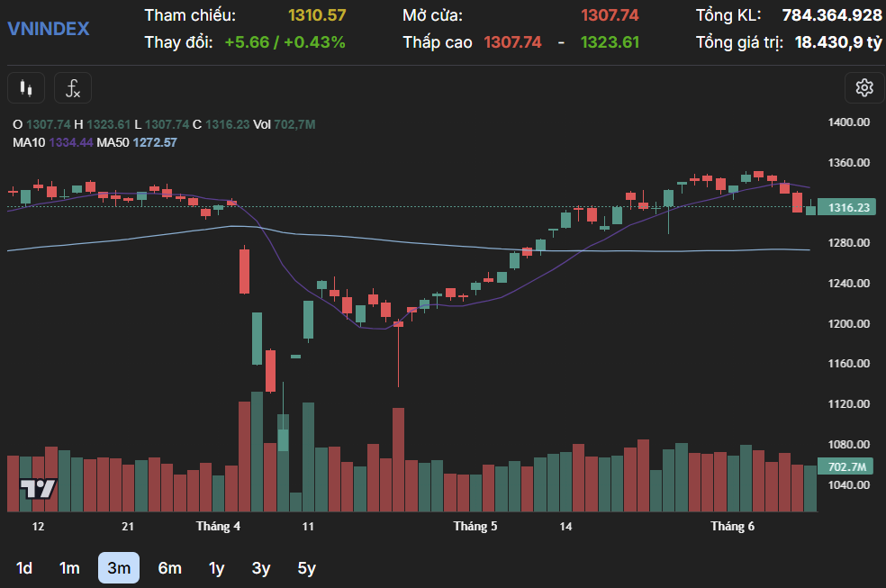Switch chart to 6m range

coord(169,568)
